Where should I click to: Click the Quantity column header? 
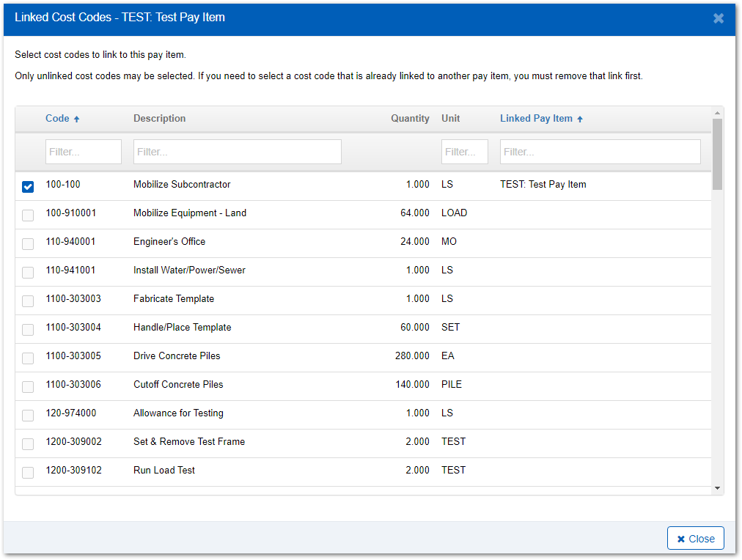point(410,118)
